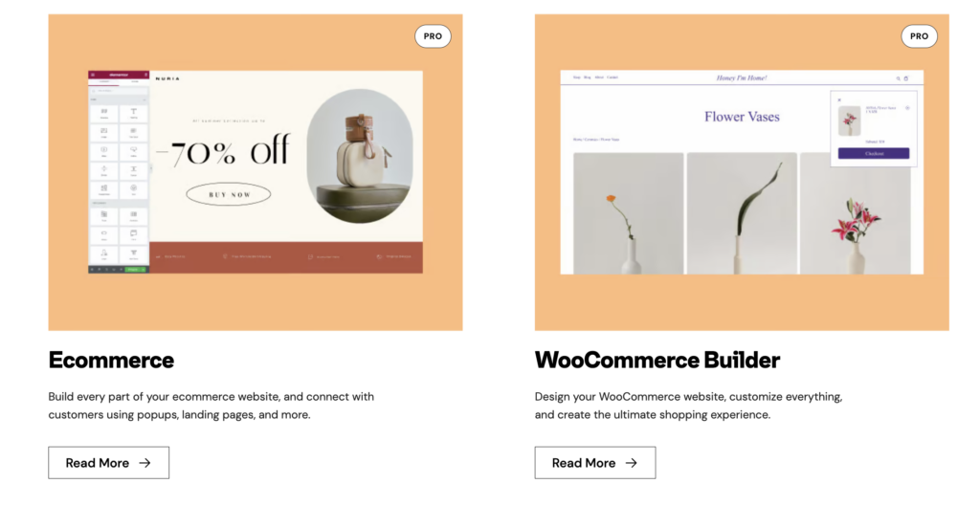Click Read More under WooCommerce Builder

point(594,463)
